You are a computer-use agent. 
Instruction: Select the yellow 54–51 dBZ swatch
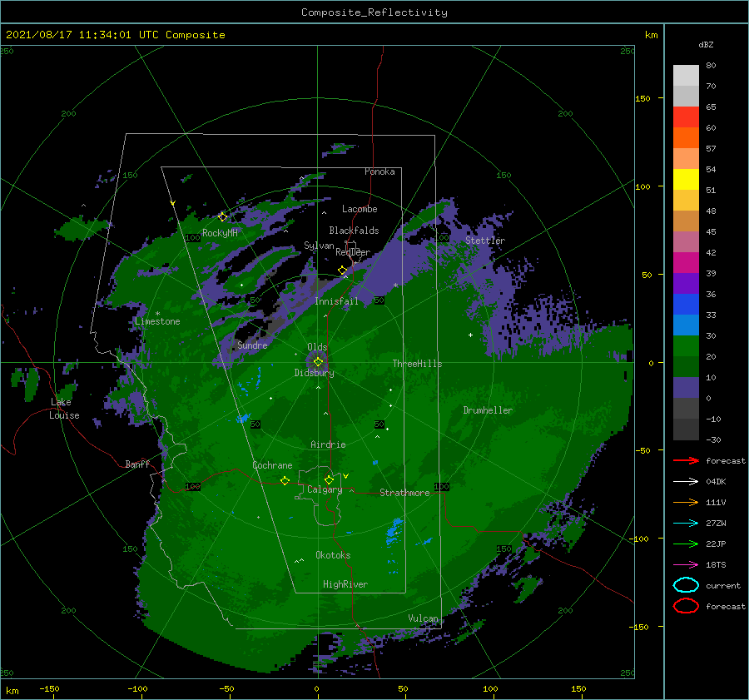tap(686, 179)
